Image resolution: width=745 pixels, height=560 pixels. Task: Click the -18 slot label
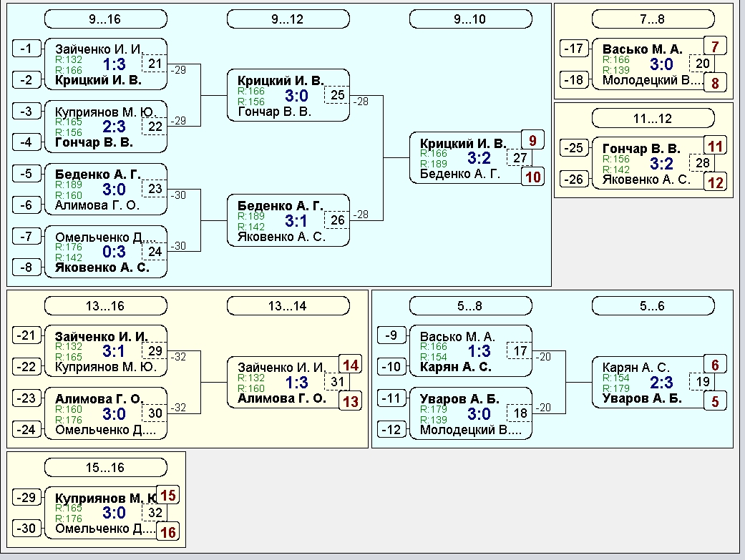click(x=574, y=80)
